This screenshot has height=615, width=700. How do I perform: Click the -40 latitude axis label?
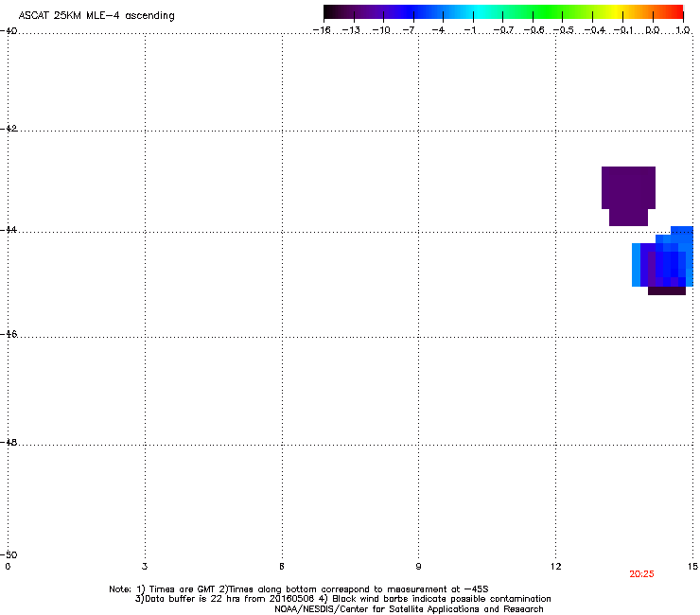(9, 31)
